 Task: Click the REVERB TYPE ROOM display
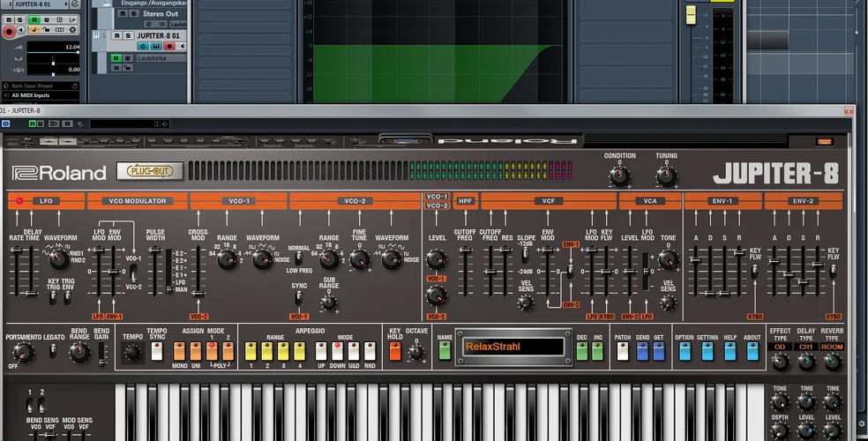[x=832, y=347]
